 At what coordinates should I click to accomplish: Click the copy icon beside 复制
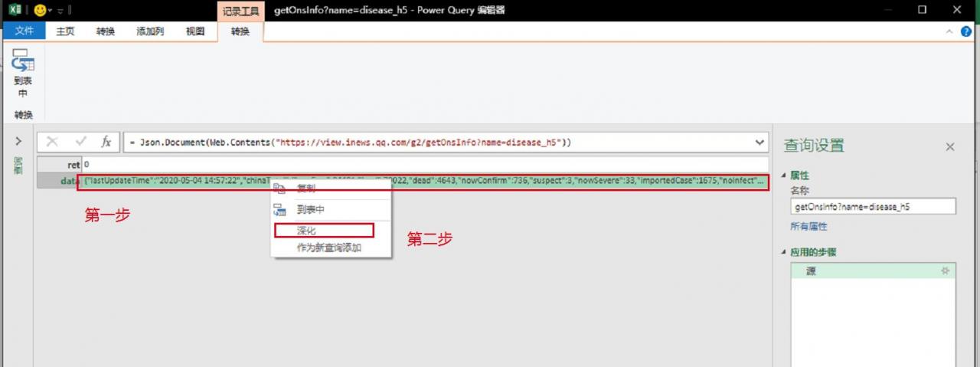tap(279, 188)
